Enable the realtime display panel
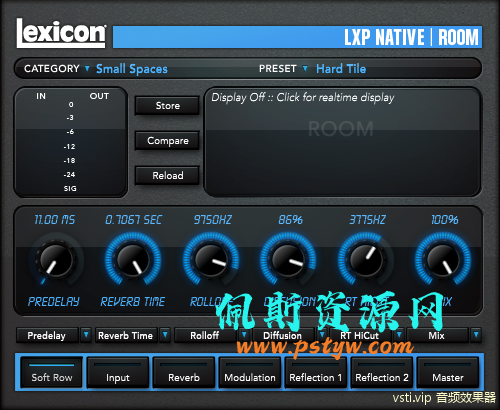Image resolution: width=500 pixels, height=410 pixels. click(342, 142)
